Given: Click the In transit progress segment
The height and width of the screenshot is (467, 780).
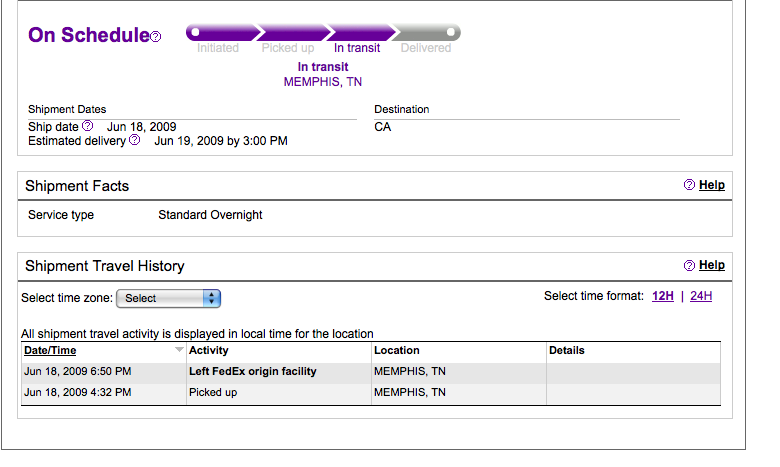Looking at the screenshot, I should click(361, 33).
